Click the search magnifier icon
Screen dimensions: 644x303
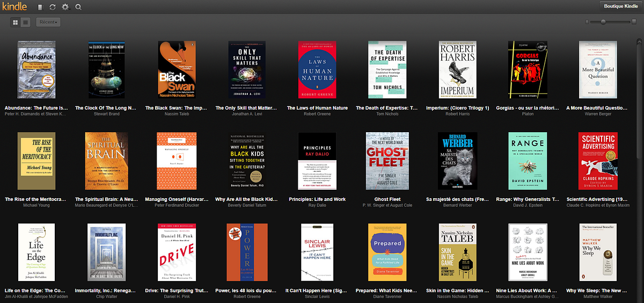click(x=78, y=7)
